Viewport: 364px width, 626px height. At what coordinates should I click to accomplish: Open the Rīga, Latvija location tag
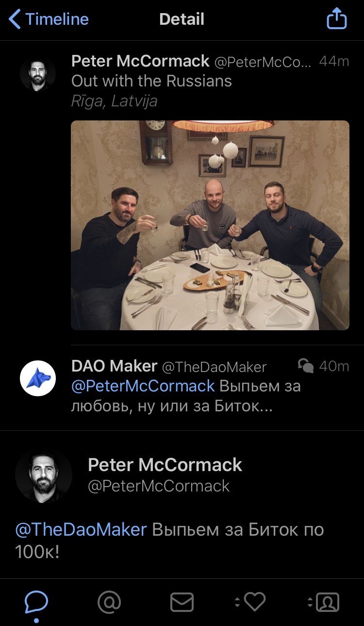pyautogui.click(x=115, y=101)
